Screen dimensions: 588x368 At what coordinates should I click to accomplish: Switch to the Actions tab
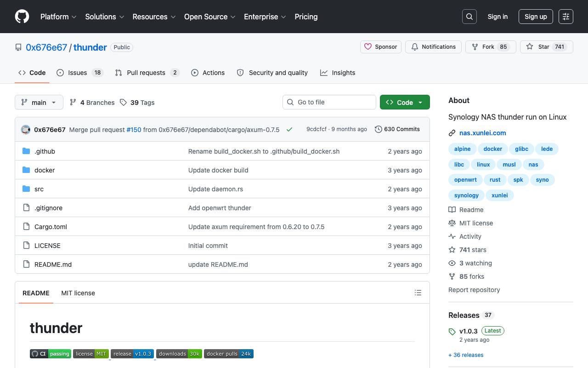208,73
